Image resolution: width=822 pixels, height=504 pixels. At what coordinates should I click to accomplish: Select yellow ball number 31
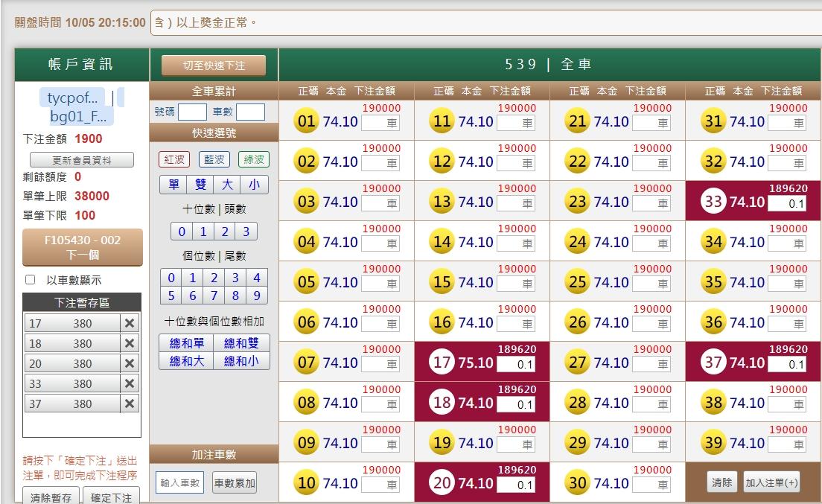click(x=713, y=121)
